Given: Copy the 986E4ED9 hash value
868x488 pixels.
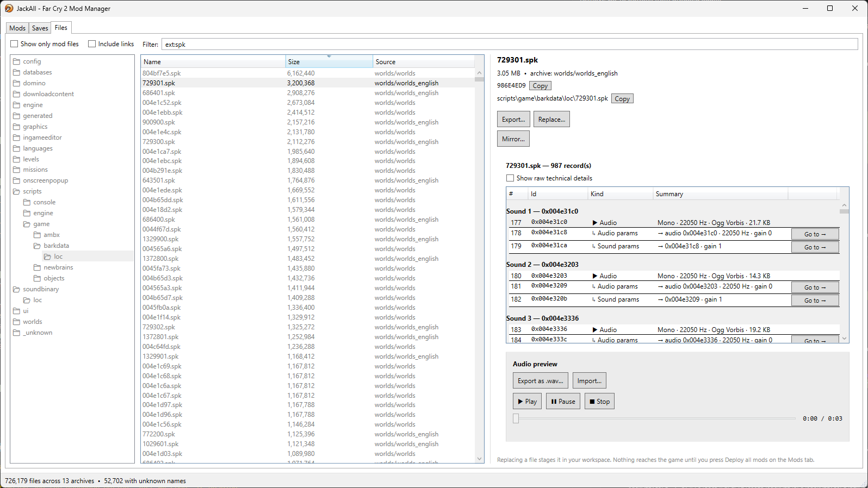Looking at the screenshot, I should [x=540, y=86].
